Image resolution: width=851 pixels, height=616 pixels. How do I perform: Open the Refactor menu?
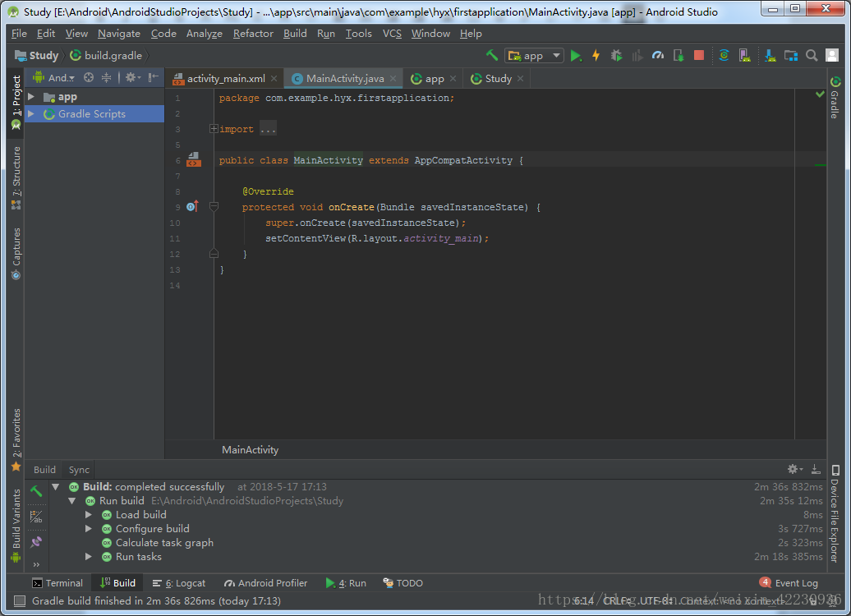tap(253, 34)
